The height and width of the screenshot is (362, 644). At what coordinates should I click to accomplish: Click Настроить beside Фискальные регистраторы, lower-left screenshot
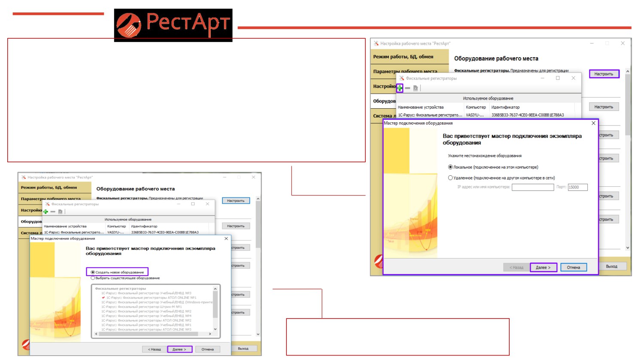pos(236,201)
